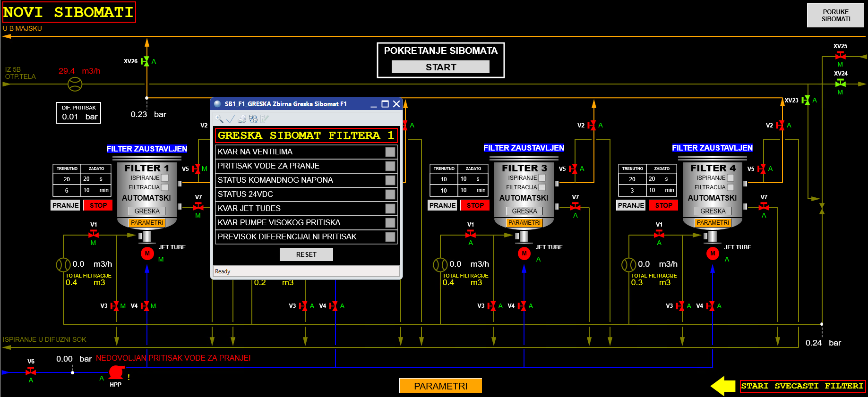Image resolution: width=868 pixels, height=397 pixels.
Task: Click the checklist icon in the popup toolbar
Action: click(x=265, y=118)
